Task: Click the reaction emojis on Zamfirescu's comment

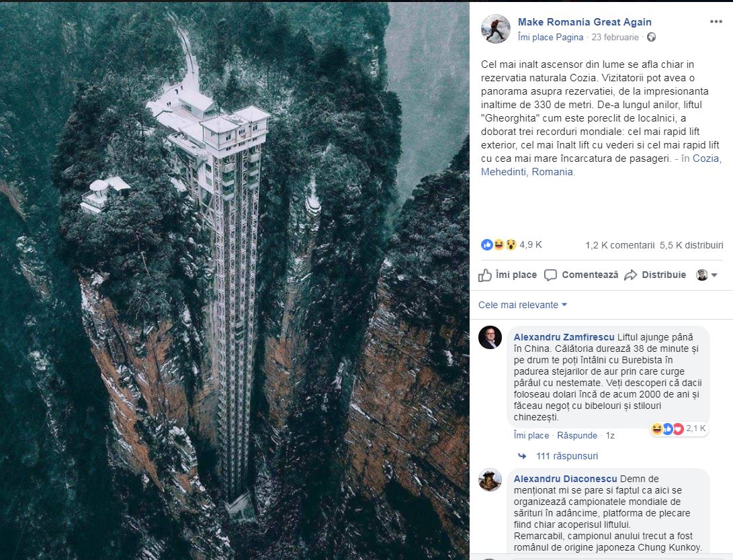Action: [x=667, y=428]
